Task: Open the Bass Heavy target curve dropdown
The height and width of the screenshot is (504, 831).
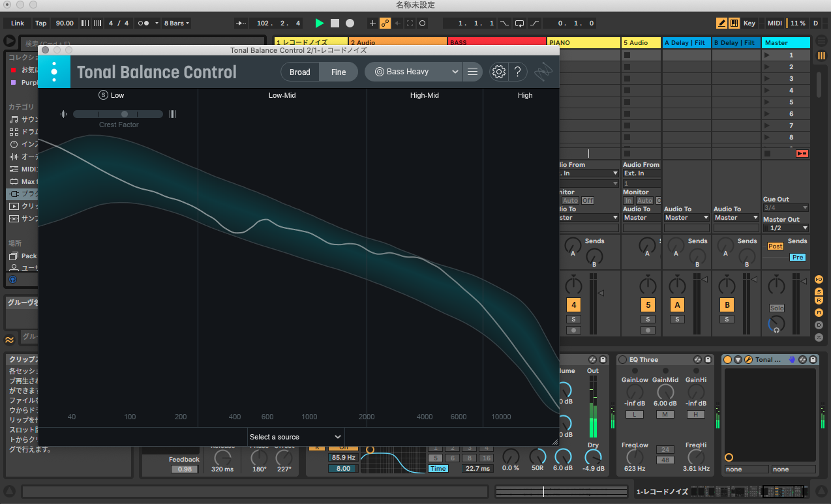Action: coord(414,72)
